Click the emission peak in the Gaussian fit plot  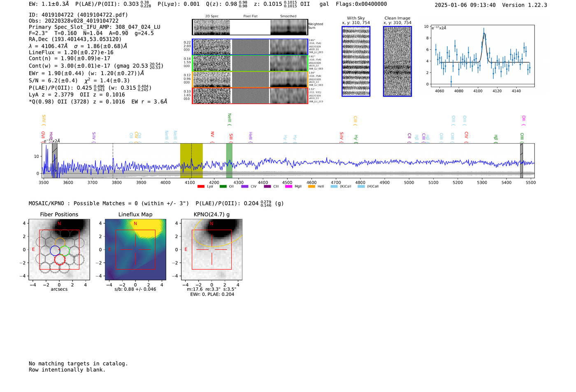pos(484,33)
